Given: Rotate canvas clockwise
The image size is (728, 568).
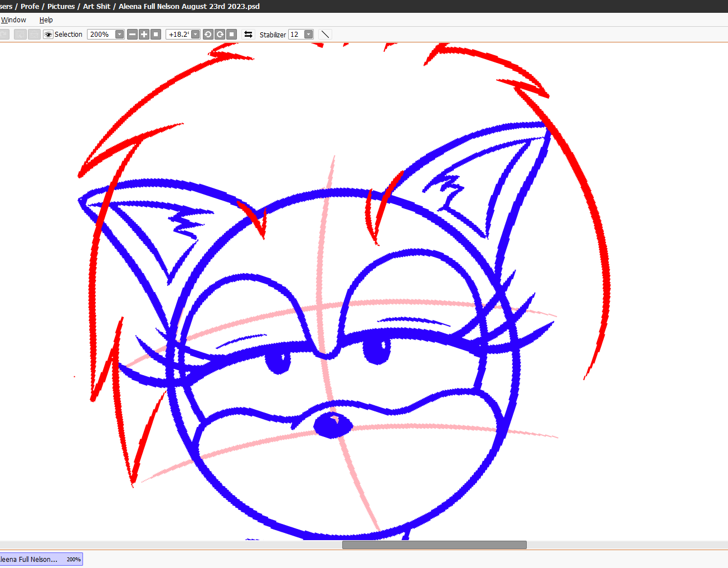Looking at the screenshot, I should [x=220, y=35].
